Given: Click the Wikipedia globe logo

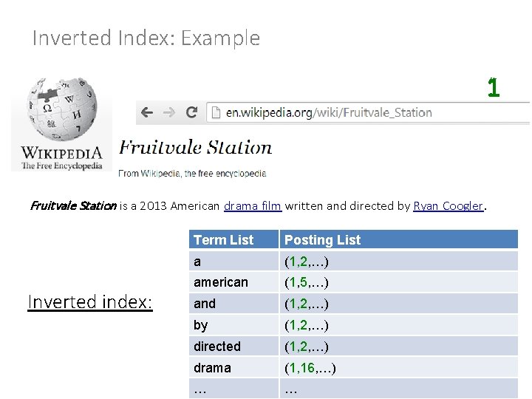Looking at the screenshot, I should [x=61, y=111].
